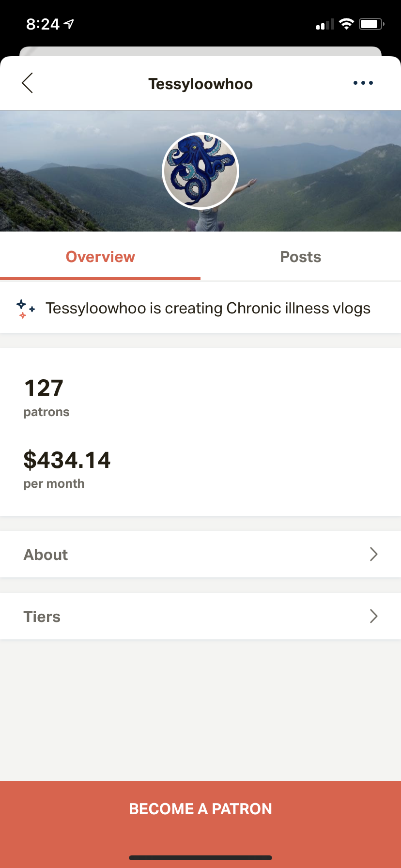Tap the Tessyloowhoo page title

tap(200, 84)
